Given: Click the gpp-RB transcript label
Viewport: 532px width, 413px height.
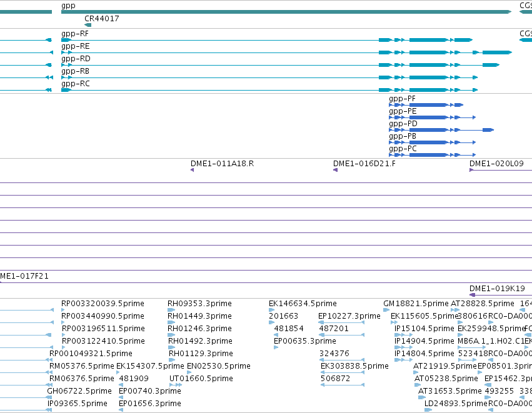Looking at the screenshot, I should click(x=75, y=71).
